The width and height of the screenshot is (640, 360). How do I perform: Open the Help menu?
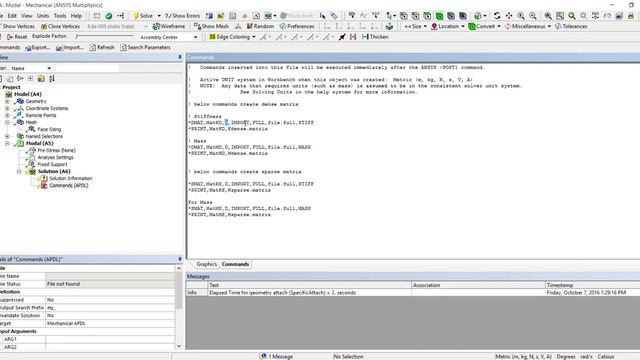76,16
